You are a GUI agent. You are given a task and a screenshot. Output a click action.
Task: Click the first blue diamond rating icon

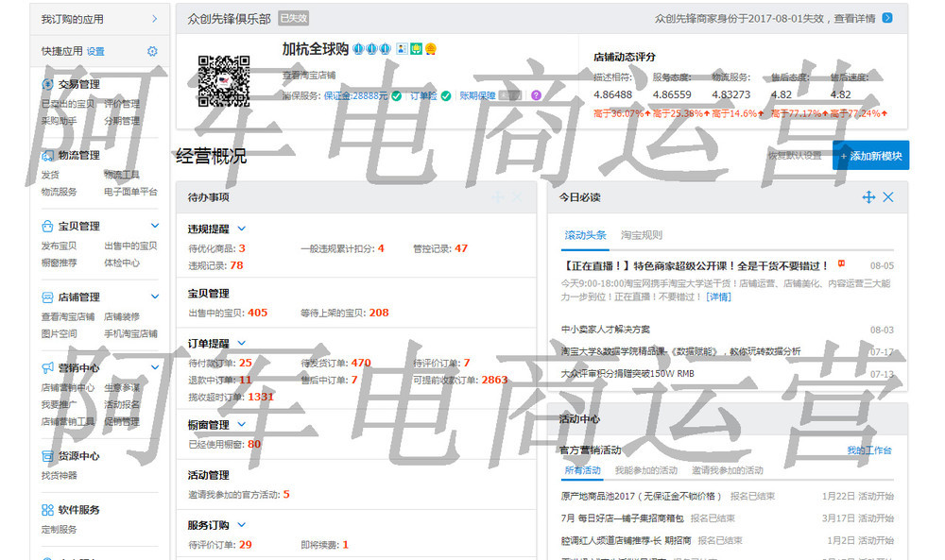pos(358,49)
